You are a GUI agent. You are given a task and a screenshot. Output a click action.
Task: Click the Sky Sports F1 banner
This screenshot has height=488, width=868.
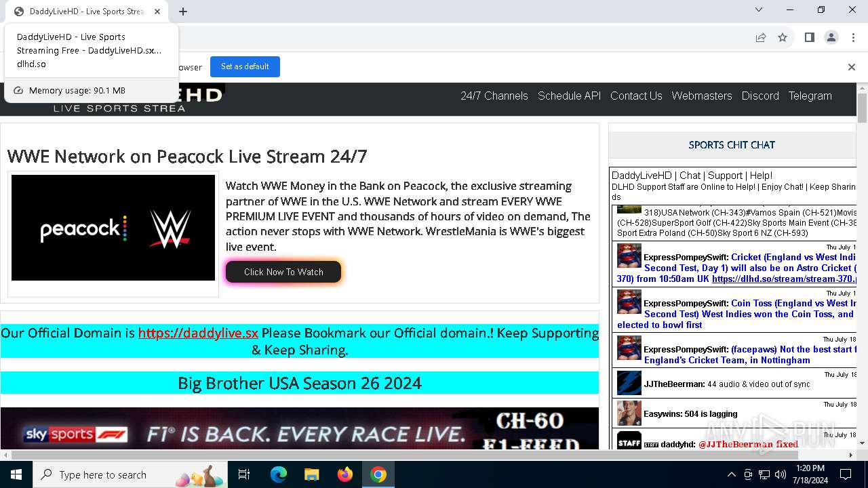pyautogui.click(x=300, y=429)
